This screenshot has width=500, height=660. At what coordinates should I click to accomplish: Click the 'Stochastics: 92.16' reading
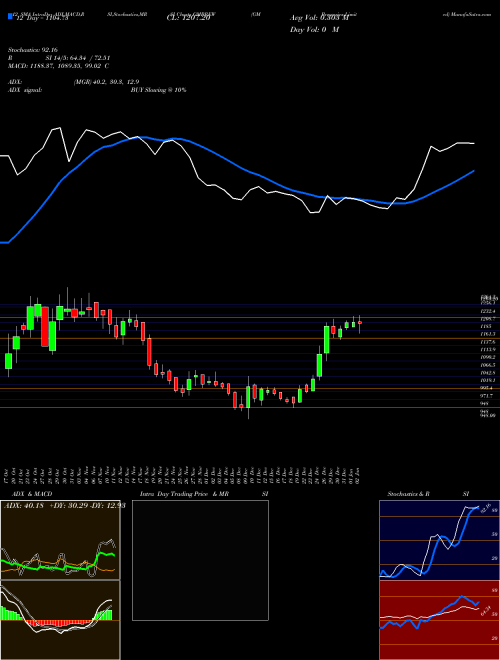(x=32, y=50)
